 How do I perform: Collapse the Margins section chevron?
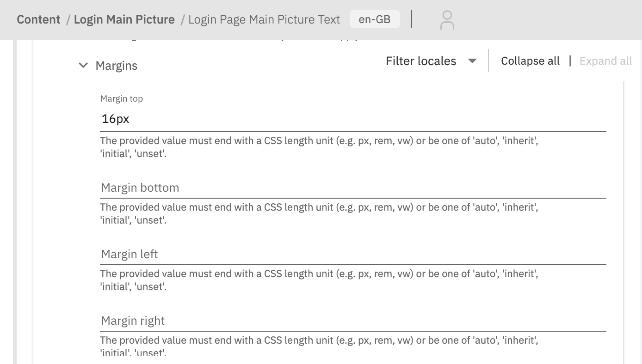pos(83,66)
